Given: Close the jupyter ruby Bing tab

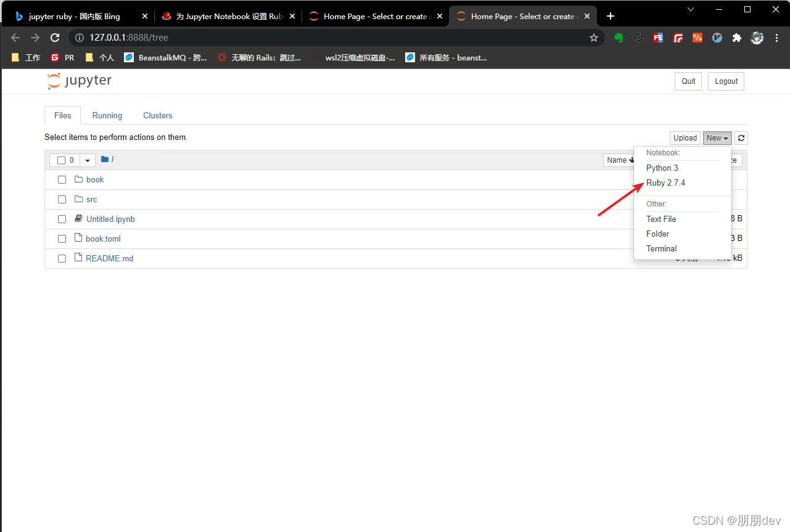Looking at the screenshot, I should pos(145,17).
